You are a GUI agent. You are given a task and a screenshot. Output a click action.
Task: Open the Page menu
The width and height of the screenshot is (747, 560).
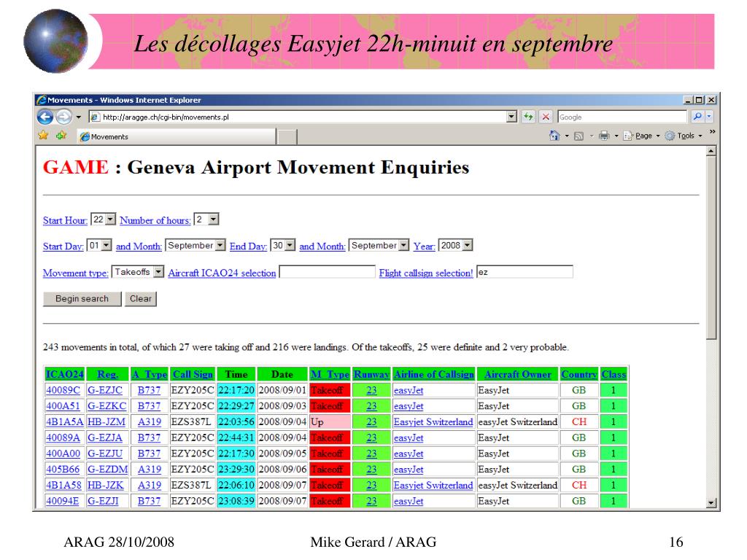coord(641,136)
